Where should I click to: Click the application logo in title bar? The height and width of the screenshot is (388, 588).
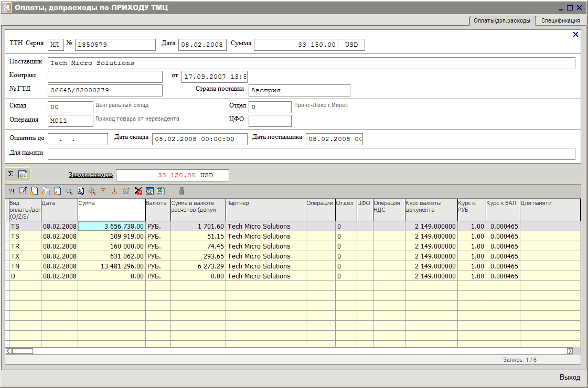click(6, 7)
